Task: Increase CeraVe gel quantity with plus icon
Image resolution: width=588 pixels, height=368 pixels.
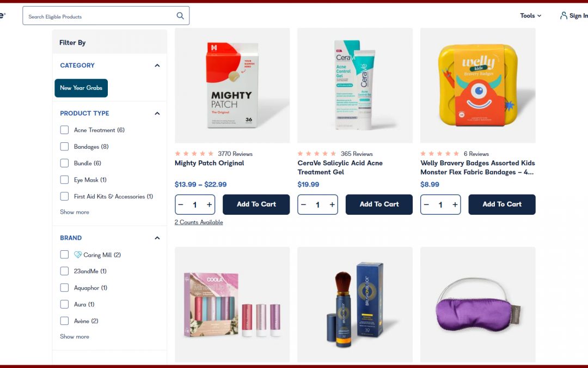Action: [x=333, y=204]
